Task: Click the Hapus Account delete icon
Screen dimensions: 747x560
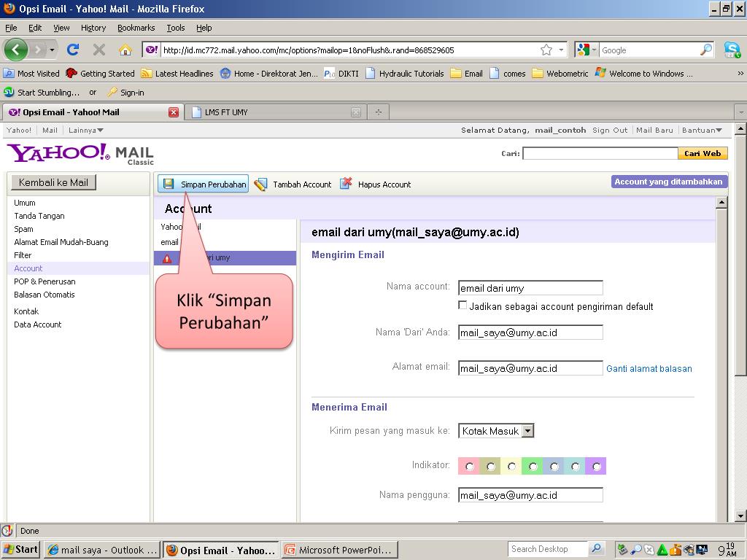Action: click(x=346, y=183)
